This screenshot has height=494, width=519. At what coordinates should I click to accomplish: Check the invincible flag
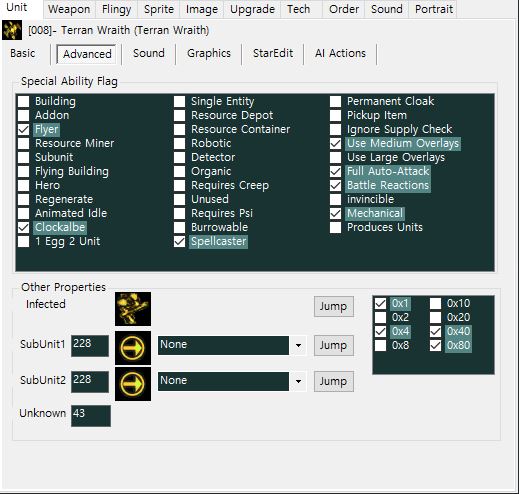click(x=336, y=199)
